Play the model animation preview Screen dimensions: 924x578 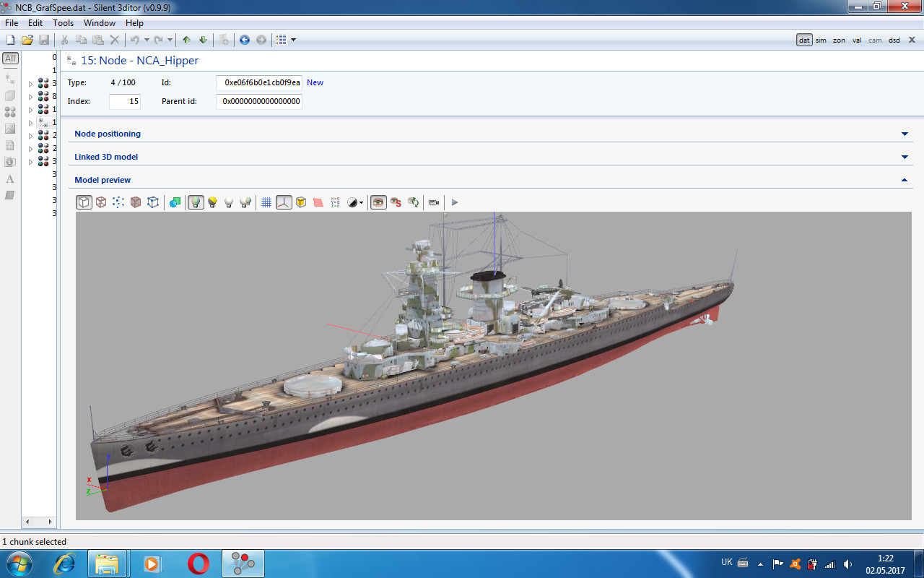[x=455, y=202]
